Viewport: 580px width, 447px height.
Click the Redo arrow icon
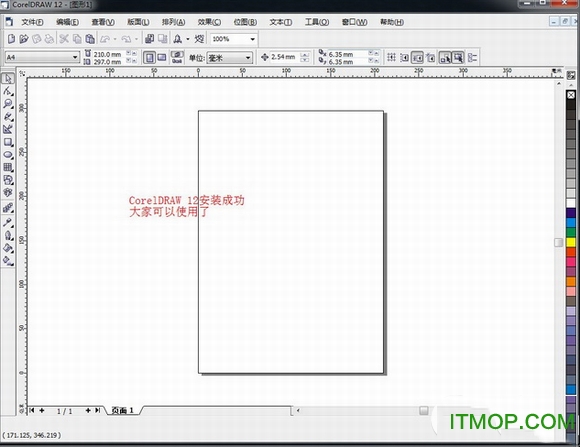(x=127, y=38)
